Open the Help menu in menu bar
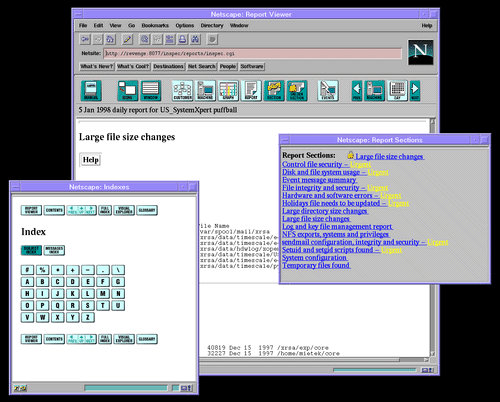Screen dimensions: 500x402 click(427, 25)
